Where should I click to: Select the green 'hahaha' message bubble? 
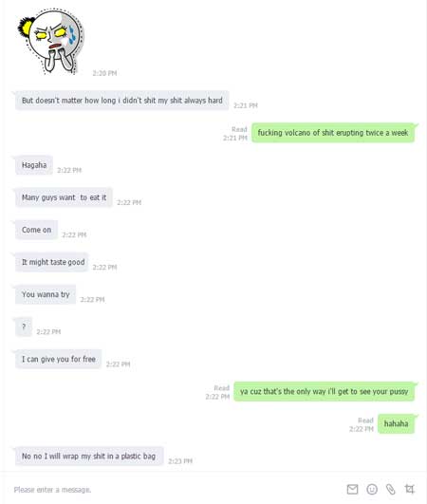tap(396, 423)
